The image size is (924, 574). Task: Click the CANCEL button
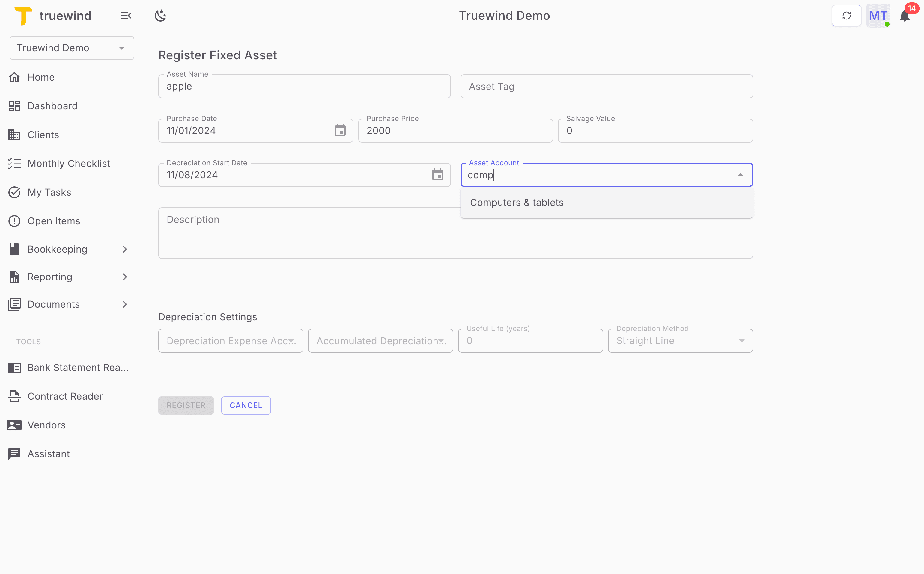point(246,405)
